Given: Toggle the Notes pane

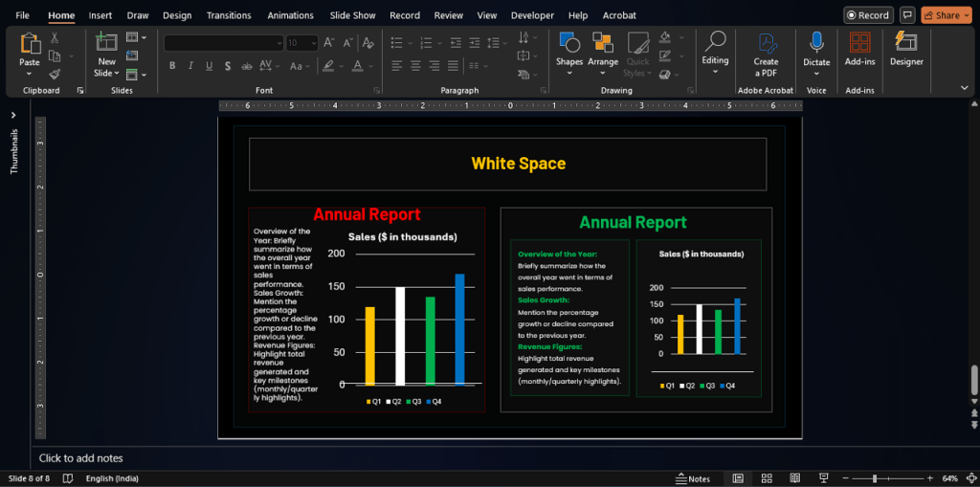Looking at the screenshot, I should pos(693,479).
